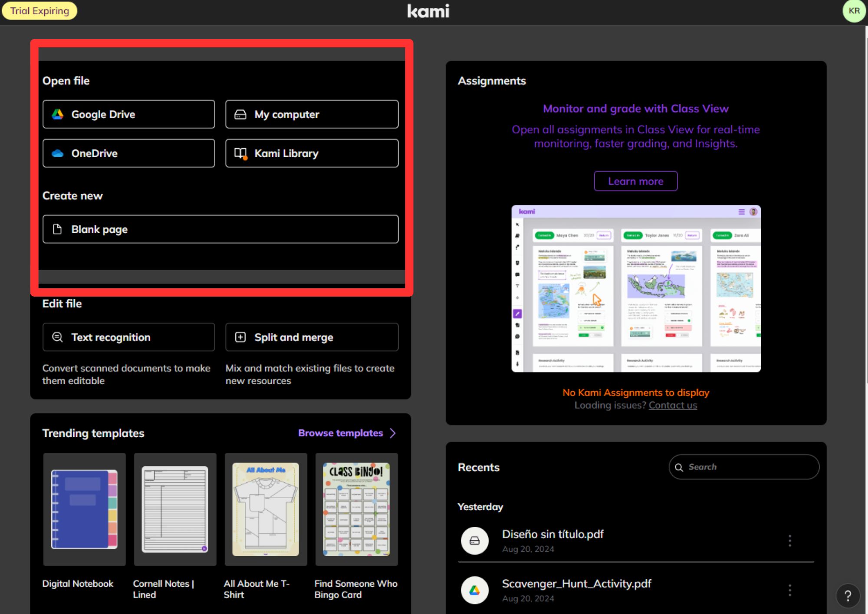Click the drive icon beside Diseño sin título.pdf
Viewport: 868px width, 614px height.
point(474,541)
